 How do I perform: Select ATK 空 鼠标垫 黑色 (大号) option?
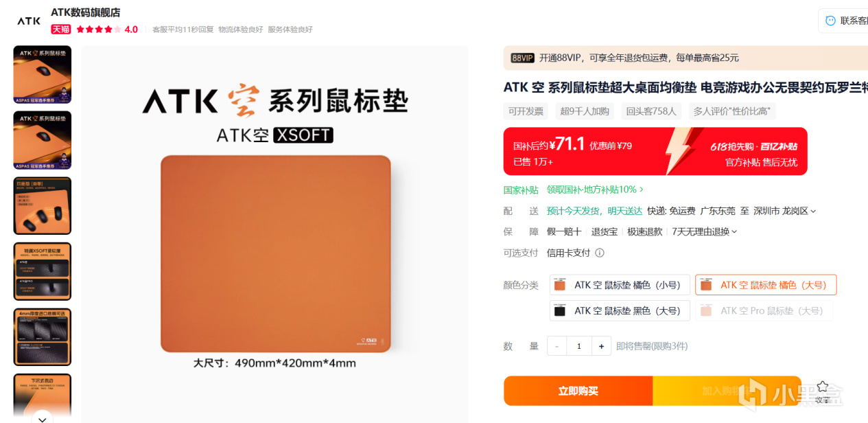620,310
